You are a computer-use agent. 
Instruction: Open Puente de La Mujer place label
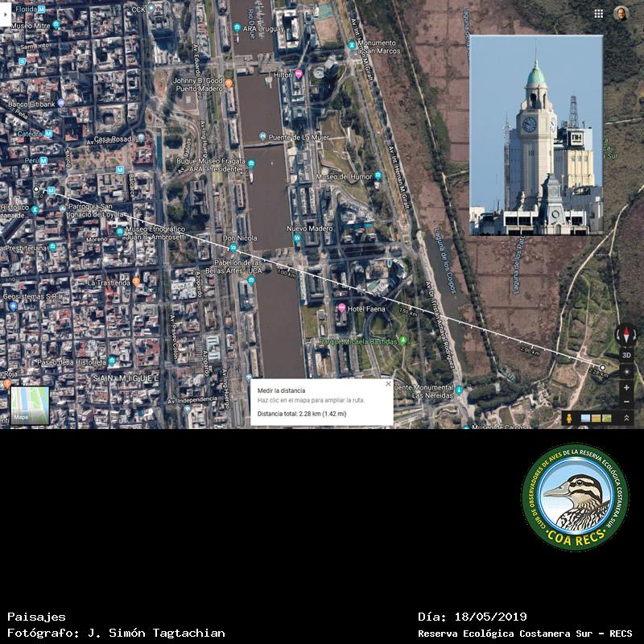pos(299,137)
